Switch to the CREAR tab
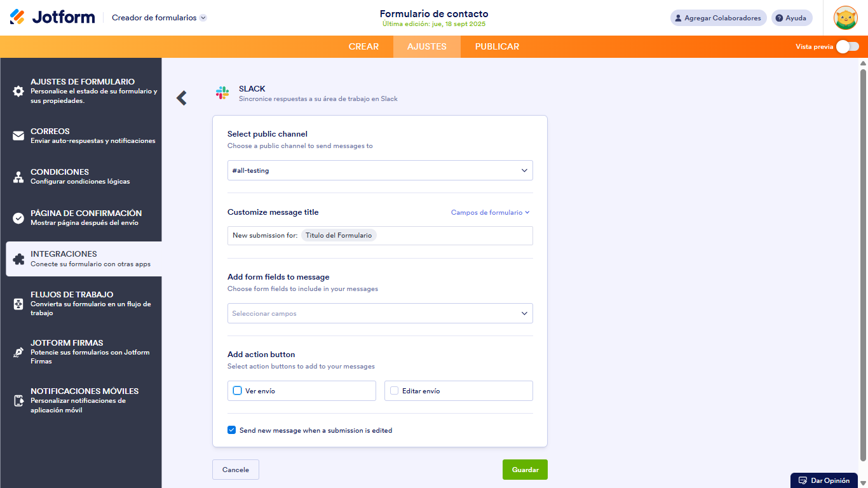 [x=363, y=46]
